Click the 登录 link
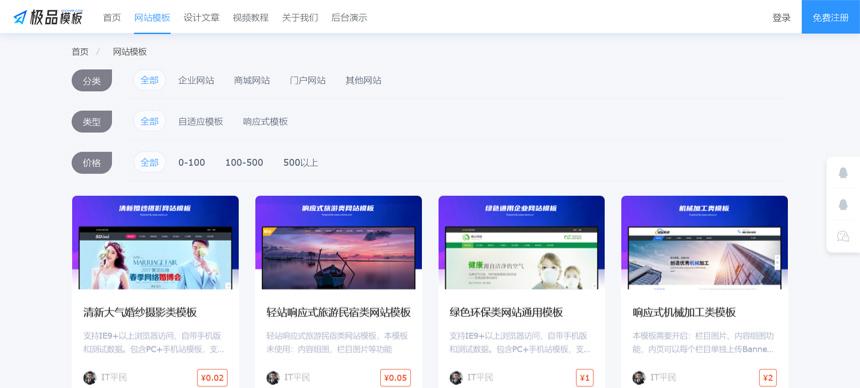Screen dimensions: 860x388 coord(782,18)
